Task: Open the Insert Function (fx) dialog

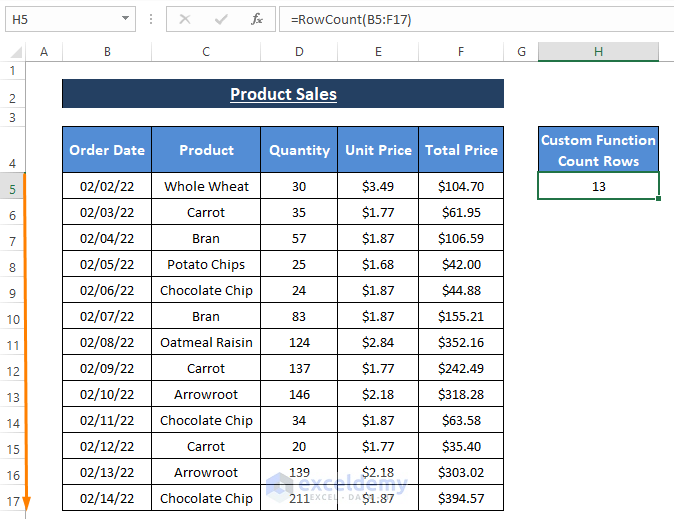Action: click(x=257, y=19)
